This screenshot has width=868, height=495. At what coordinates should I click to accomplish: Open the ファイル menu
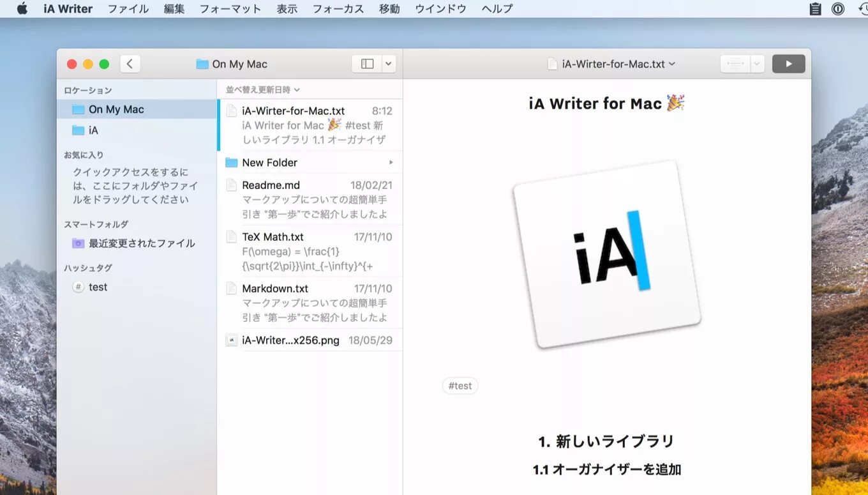click(128, 9)
